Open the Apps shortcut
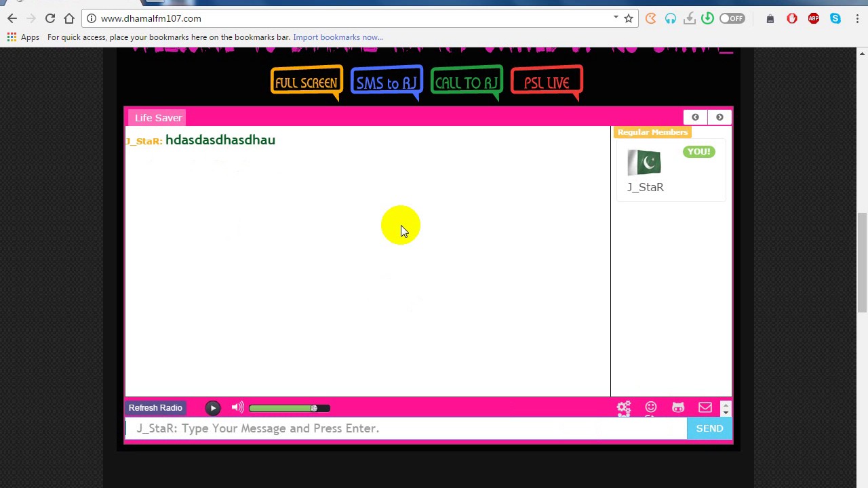Viewport: 868px width, 488px height. [23, 37]
